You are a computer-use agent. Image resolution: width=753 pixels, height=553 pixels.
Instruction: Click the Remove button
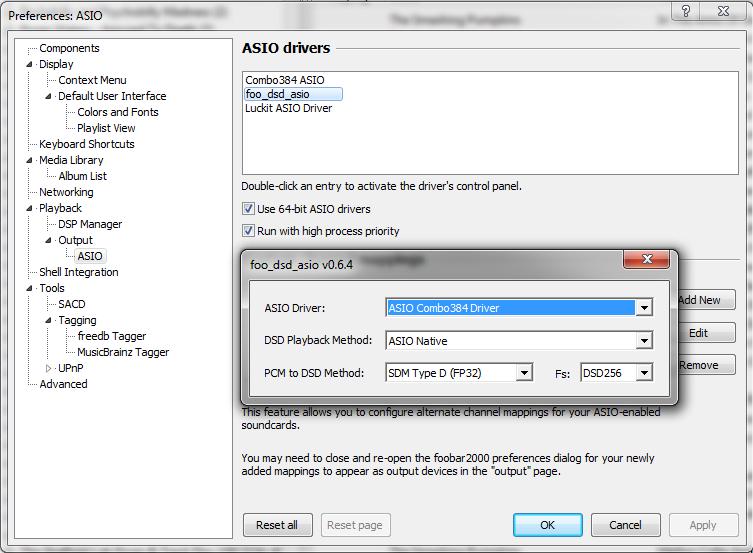(705, 365)
